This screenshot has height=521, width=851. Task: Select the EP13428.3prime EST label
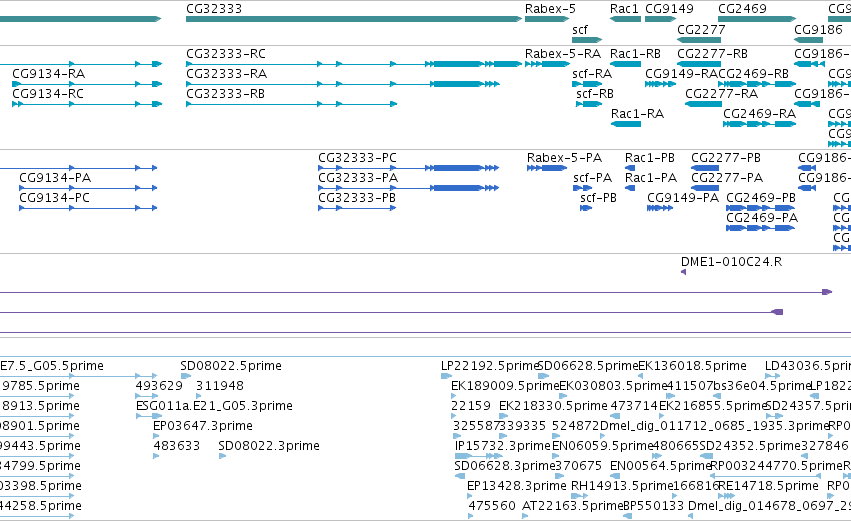coord(516,486)
